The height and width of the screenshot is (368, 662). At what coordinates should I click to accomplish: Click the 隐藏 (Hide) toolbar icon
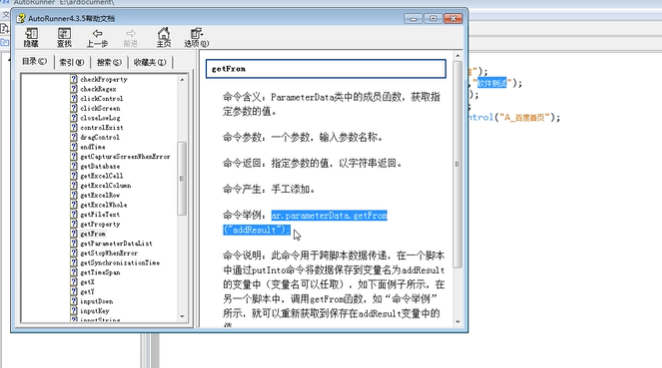click(x=31, y=37)
